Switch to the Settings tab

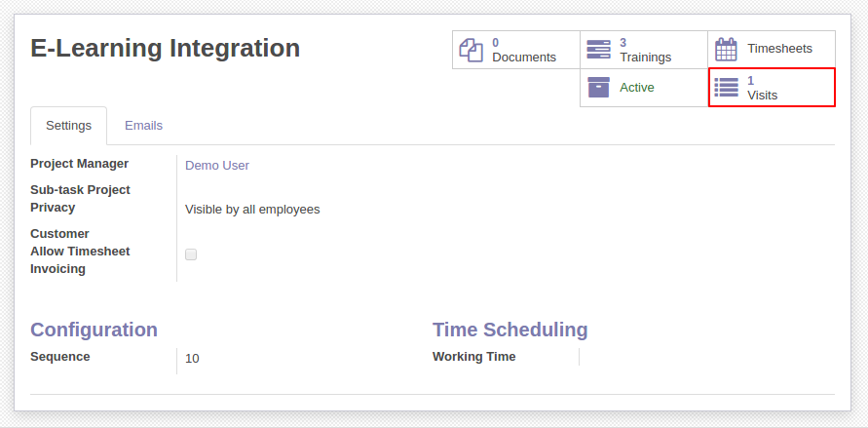[x=68, y=126]
